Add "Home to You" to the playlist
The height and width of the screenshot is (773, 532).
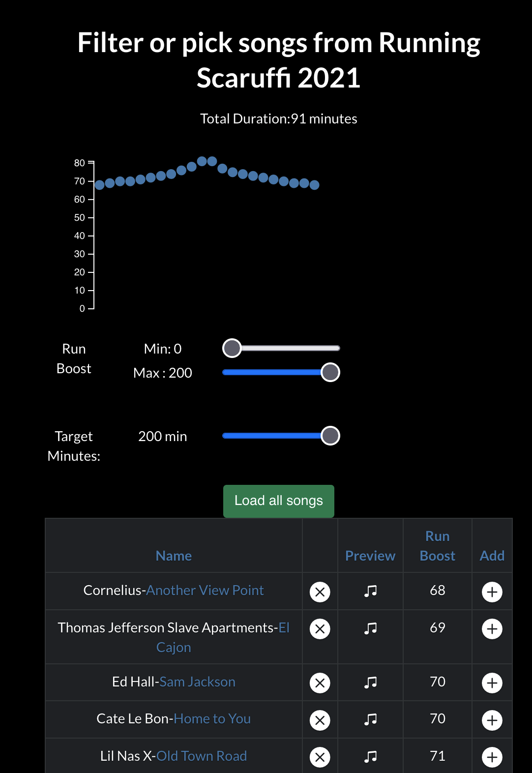coord(492,719)
